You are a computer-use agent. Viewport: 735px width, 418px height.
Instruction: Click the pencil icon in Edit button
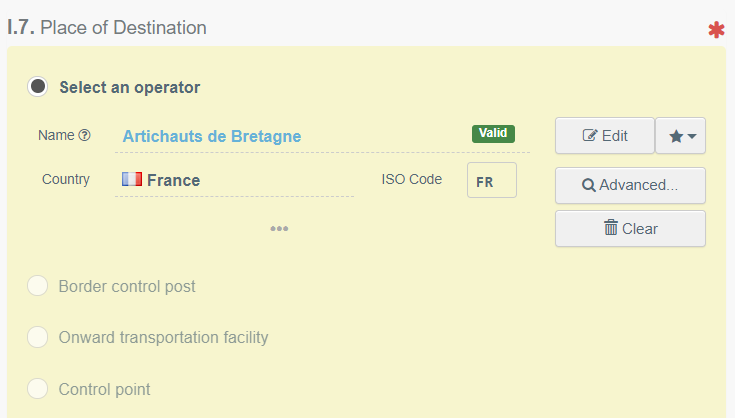click(x=590, y=135)
